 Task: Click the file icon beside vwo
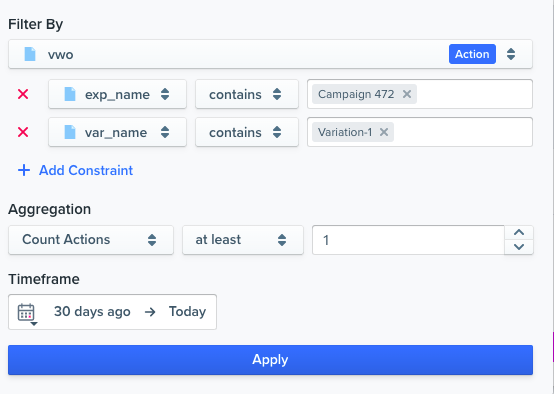pos(30,54)
